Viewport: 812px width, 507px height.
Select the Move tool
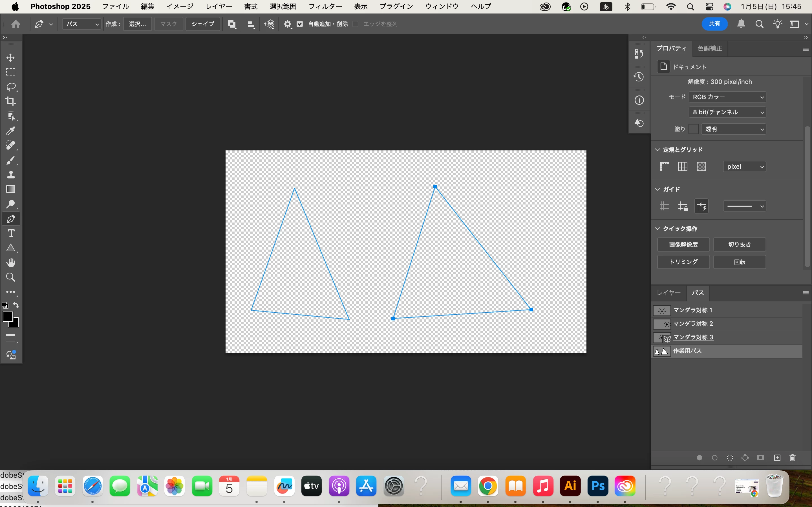click(x=10, y=58)
